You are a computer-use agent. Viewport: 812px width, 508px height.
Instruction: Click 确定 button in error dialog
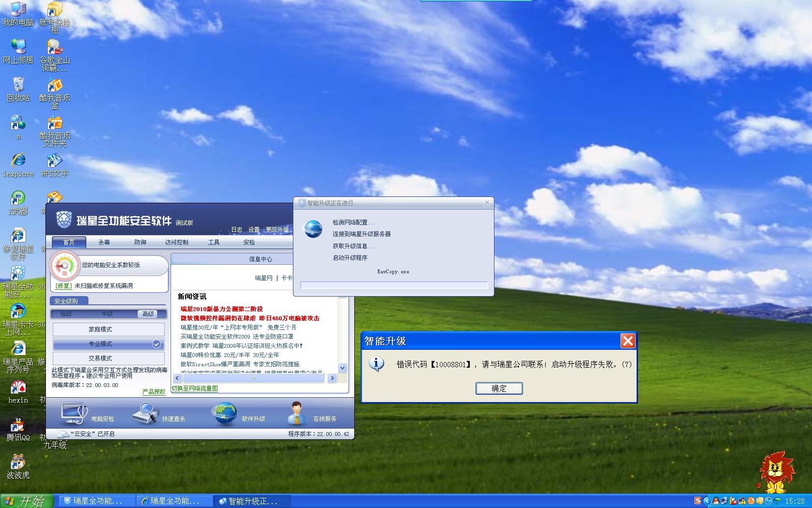[499, 388]
